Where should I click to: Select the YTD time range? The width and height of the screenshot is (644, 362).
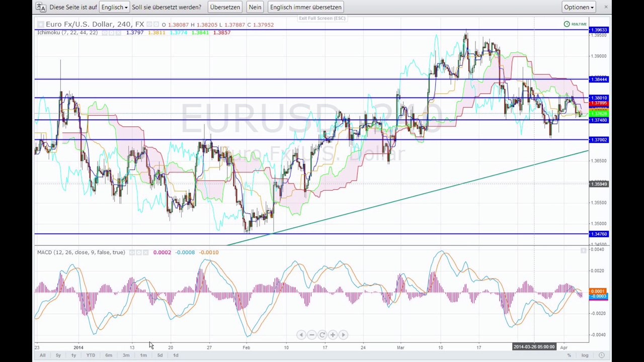tap(91, 355)
